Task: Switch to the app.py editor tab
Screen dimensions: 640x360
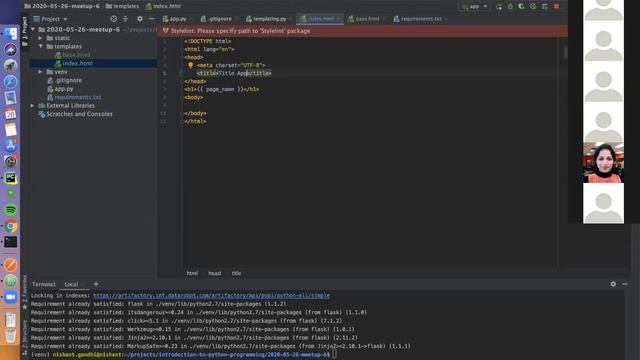Action: pos(175,19)
